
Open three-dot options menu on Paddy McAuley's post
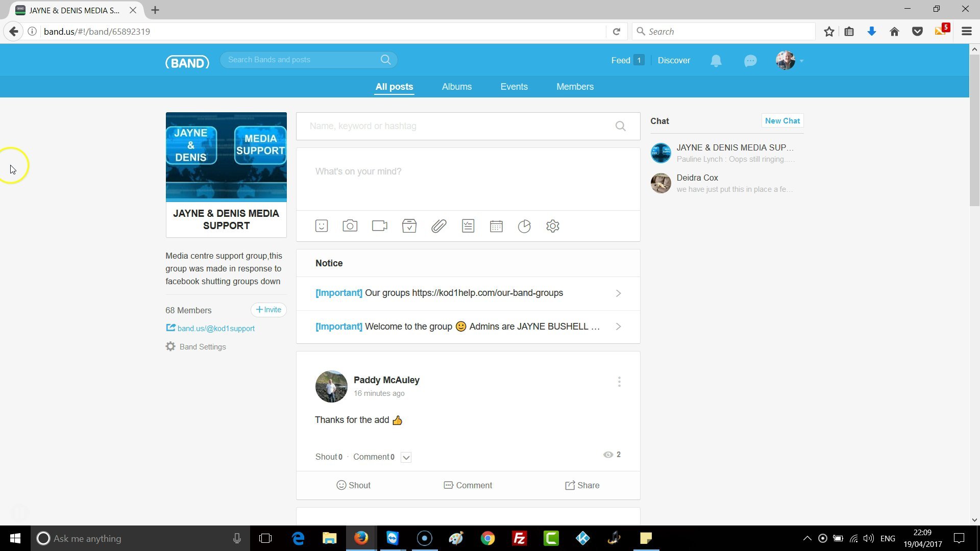pos(619,382)
